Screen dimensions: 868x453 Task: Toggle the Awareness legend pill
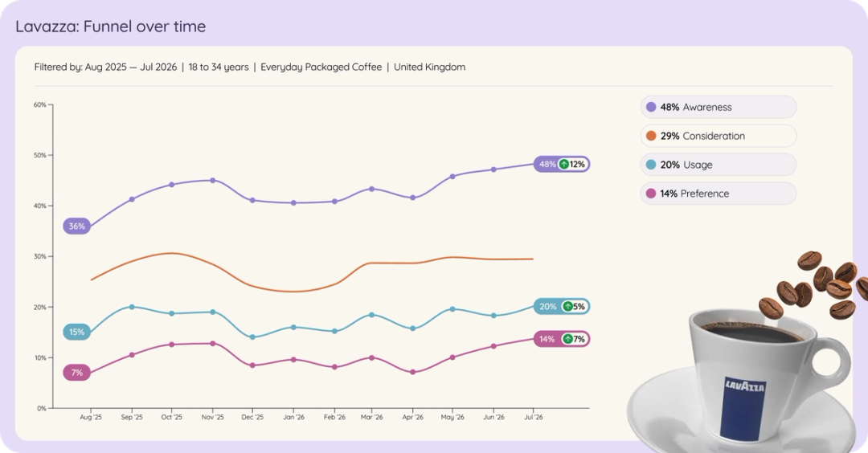click(x=719, y=108)
